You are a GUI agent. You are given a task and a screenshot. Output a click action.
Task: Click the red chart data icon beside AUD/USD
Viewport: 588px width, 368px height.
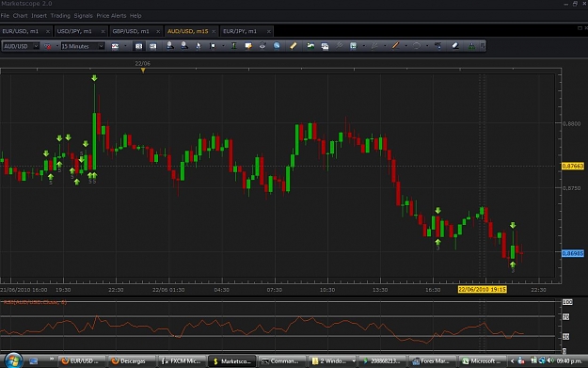click(48, 46)
